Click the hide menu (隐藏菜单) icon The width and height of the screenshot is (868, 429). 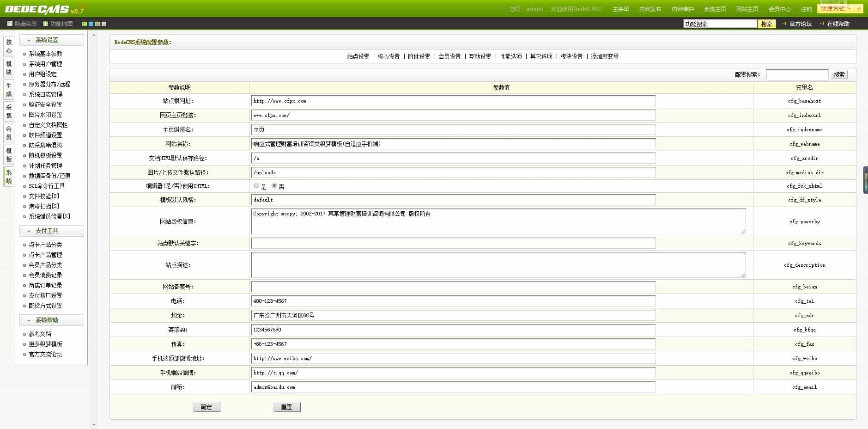tap(10, 24)
